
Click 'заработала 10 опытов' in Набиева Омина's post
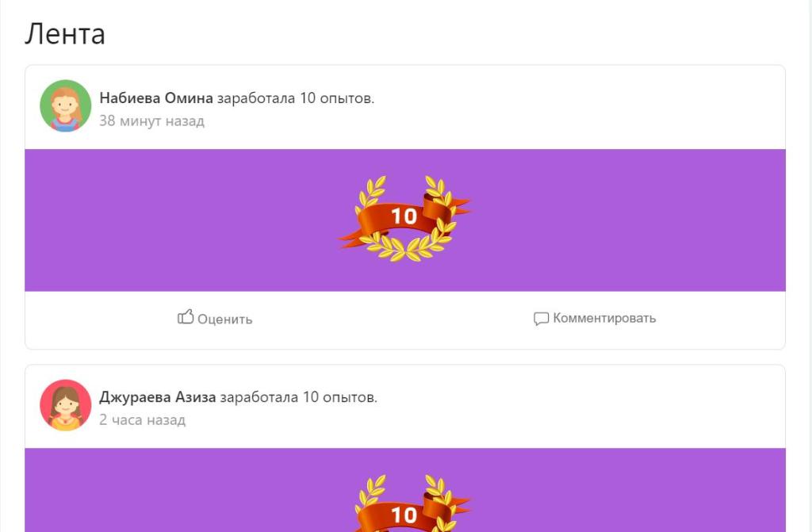tap(295, 98)
